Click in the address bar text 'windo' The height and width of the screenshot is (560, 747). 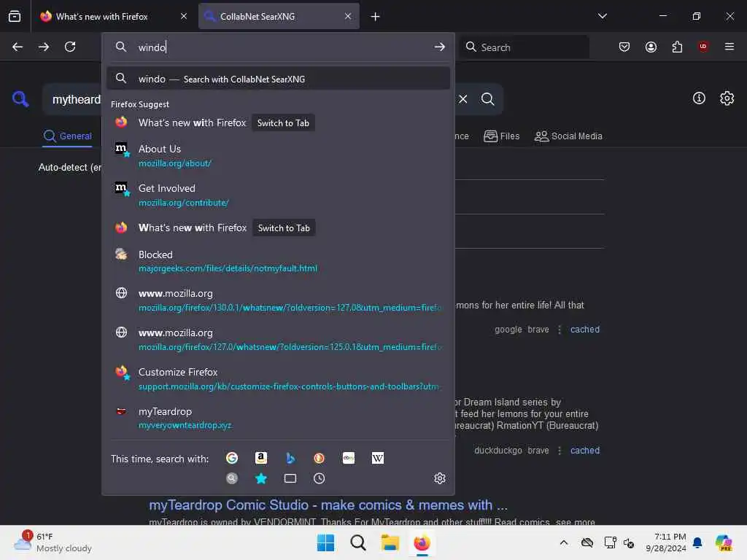(152, 47)
